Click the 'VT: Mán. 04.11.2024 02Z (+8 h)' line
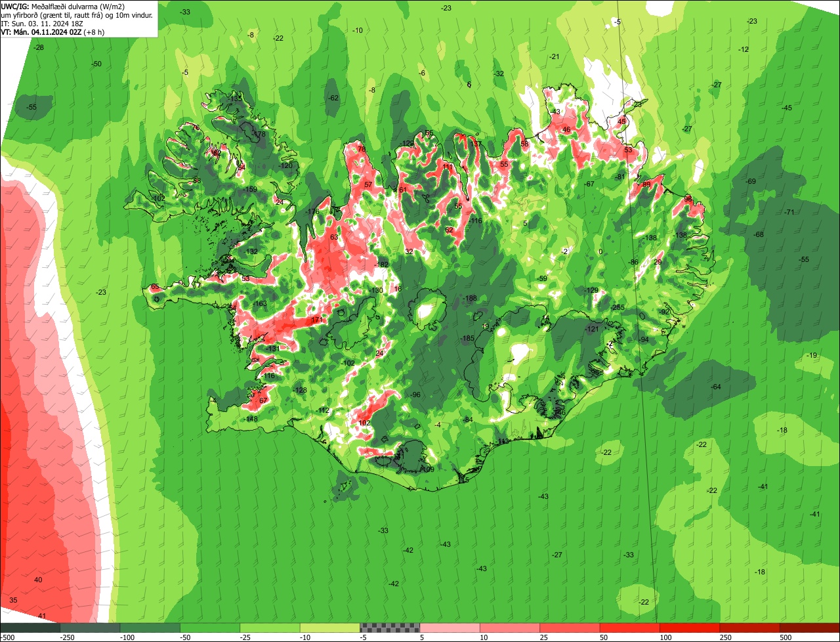 (52, 32)
